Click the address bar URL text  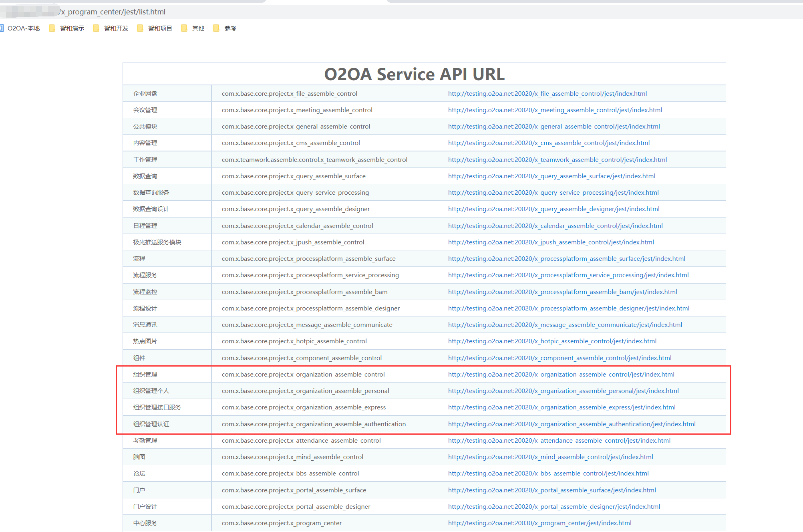(112, 12)
